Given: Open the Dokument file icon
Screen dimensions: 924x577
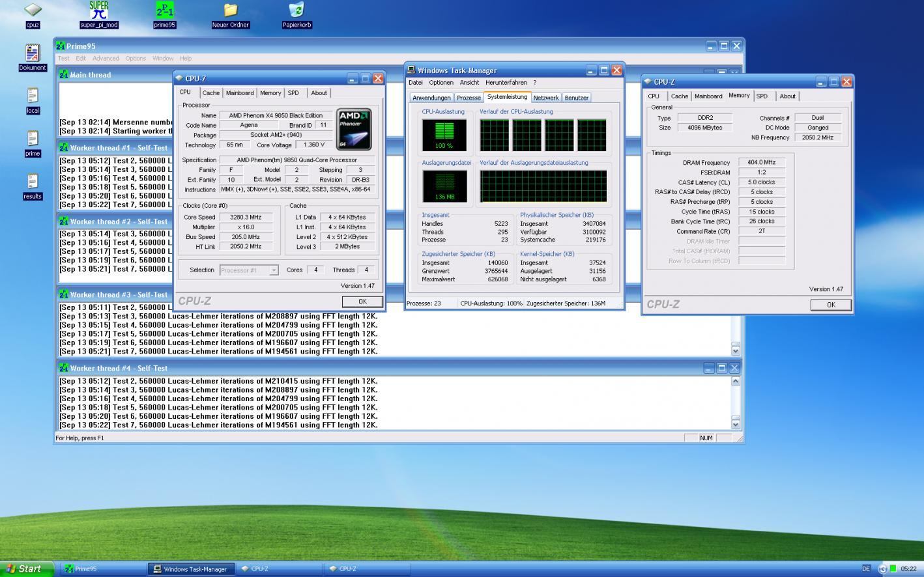Looking at the screenshot, I should [33, 52].
